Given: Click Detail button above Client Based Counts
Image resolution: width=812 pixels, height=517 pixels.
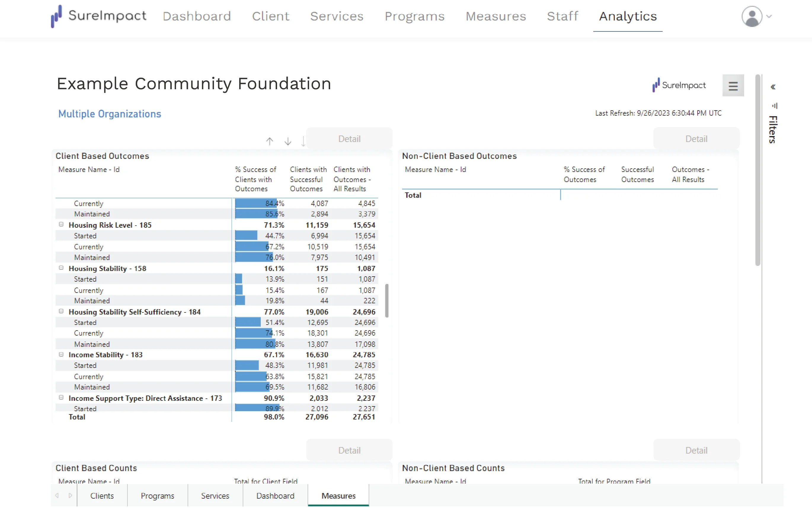Looking at the screenshot, I should pos(349,450).
